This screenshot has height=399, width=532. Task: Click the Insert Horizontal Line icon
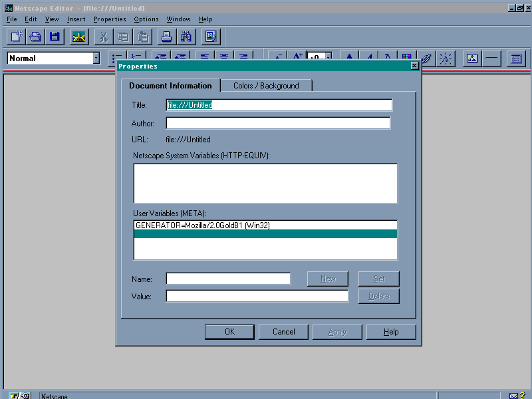(491, 59)
